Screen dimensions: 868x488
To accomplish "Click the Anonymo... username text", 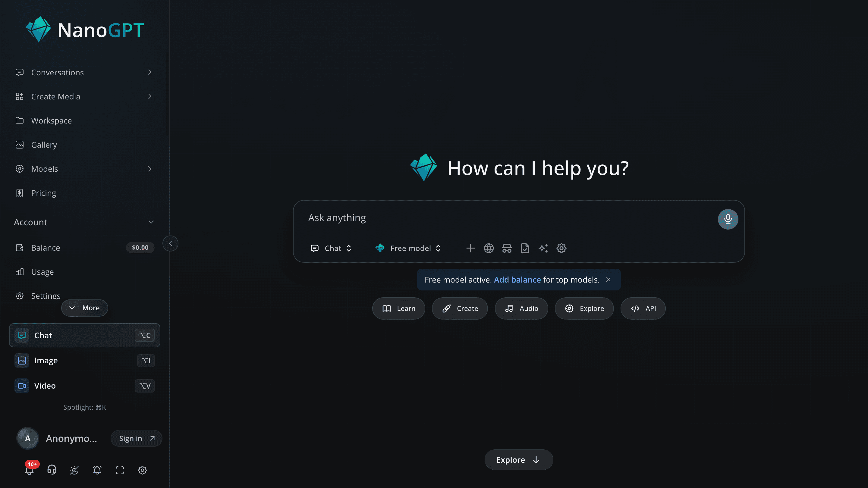I will coord(71,438).
